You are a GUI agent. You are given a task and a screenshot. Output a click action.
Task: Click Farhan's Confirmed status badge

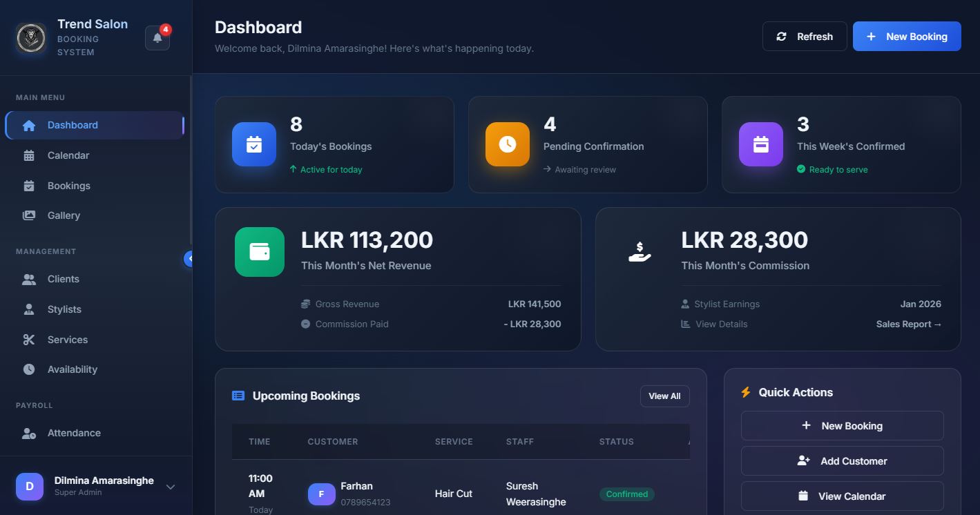point(626,494)
